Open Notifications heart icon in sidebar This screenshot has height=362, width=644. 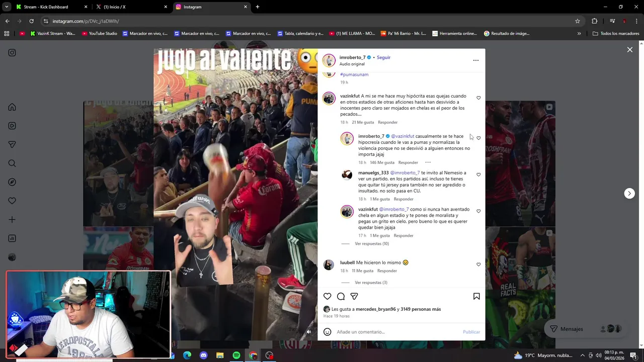click(12, 201)
